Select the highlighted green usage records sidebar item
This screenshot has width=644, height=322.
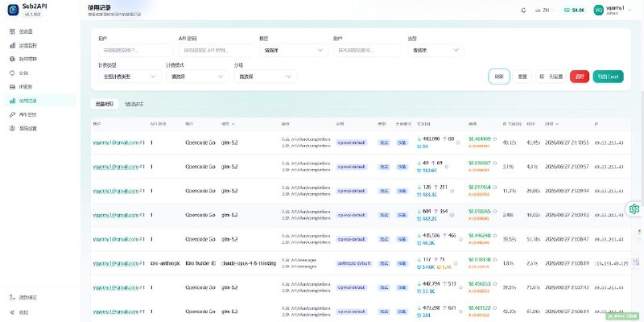(x=39, y=101)
